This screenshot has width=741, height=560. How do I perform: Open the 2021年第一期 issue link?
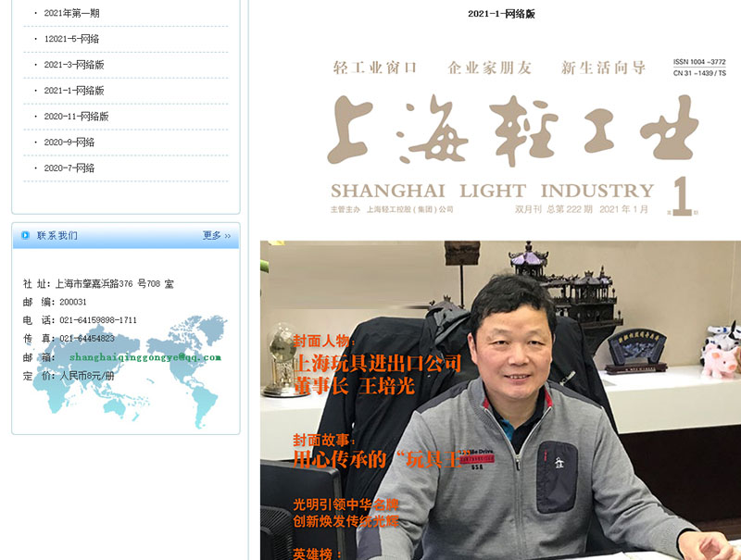pos(72,13)
